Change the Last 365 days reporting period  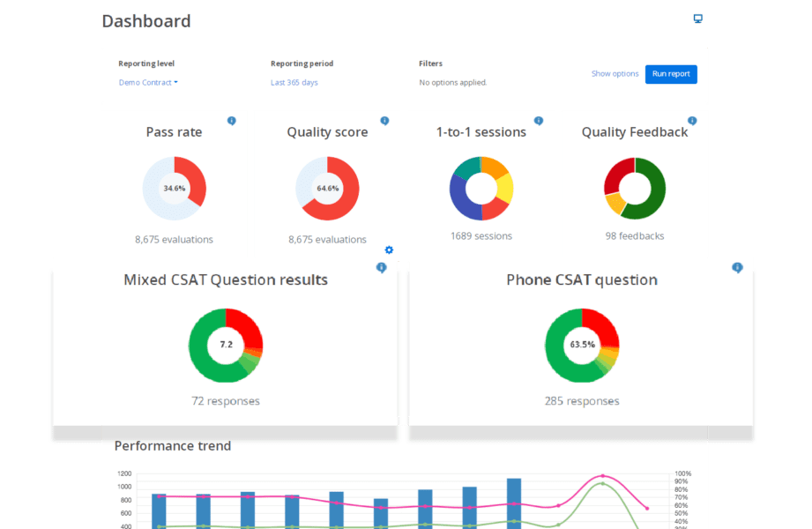click(292, 82)
